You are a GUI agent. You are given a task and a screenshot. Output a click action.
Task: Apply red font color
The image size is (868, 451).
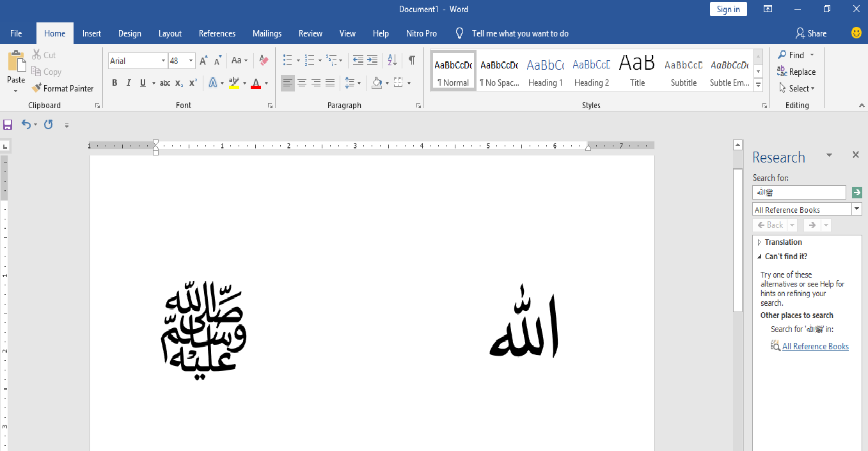256,83
